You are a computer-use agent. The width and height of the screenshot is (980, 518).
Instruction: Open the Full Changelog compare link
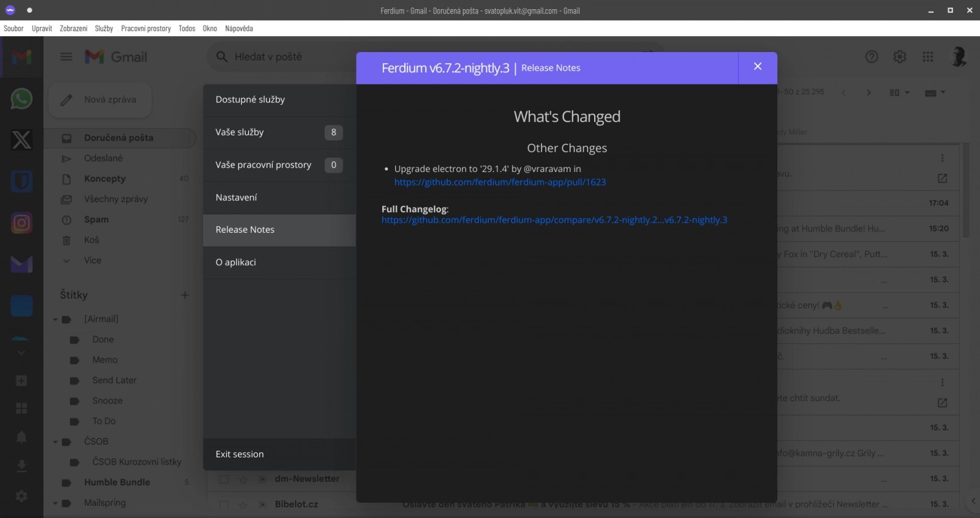(x=554, y=220)
